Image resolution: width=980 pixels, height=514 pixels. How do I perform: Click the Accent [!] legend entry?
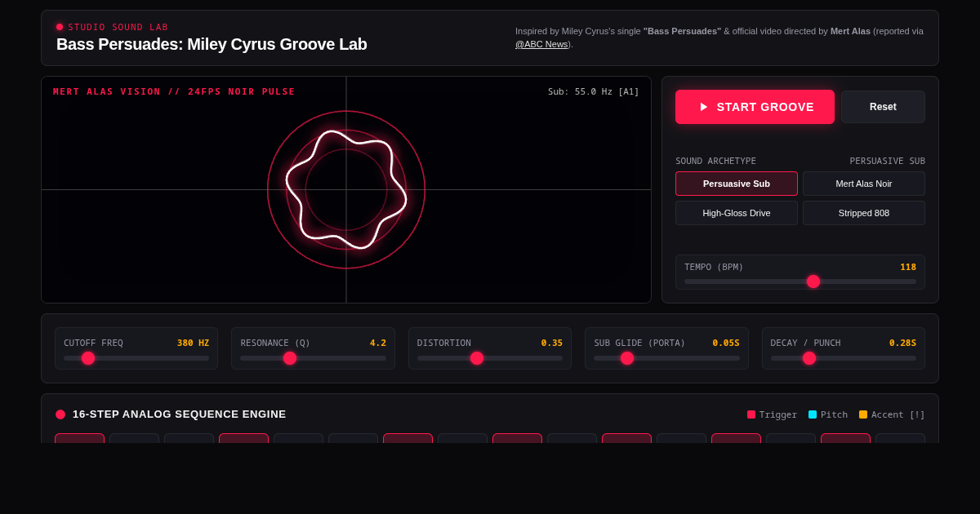892,414
